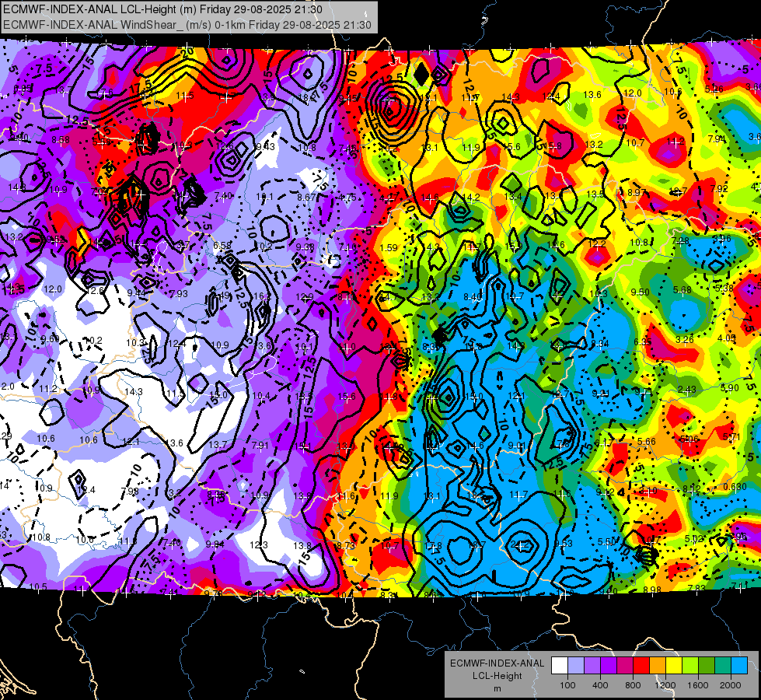
Task: Click the map value 4.05
Action: (x=727, y=338)
